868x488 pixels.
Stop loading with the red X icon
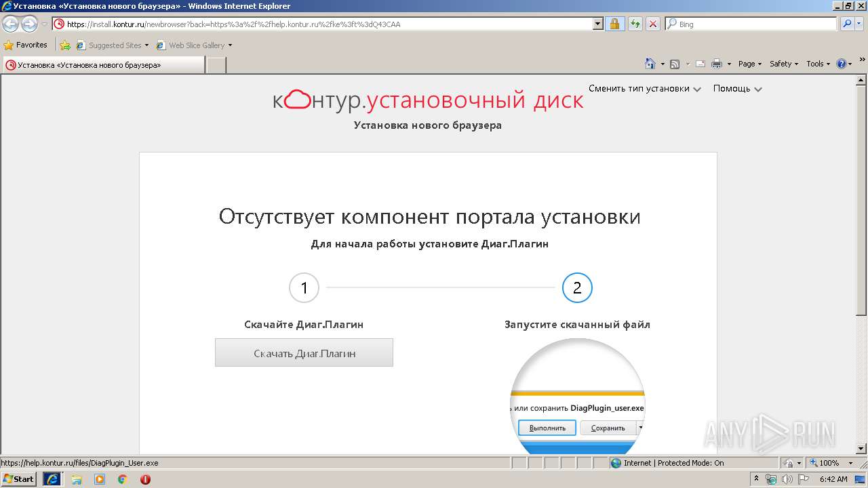pyautogui.click(x=653, y=24)
